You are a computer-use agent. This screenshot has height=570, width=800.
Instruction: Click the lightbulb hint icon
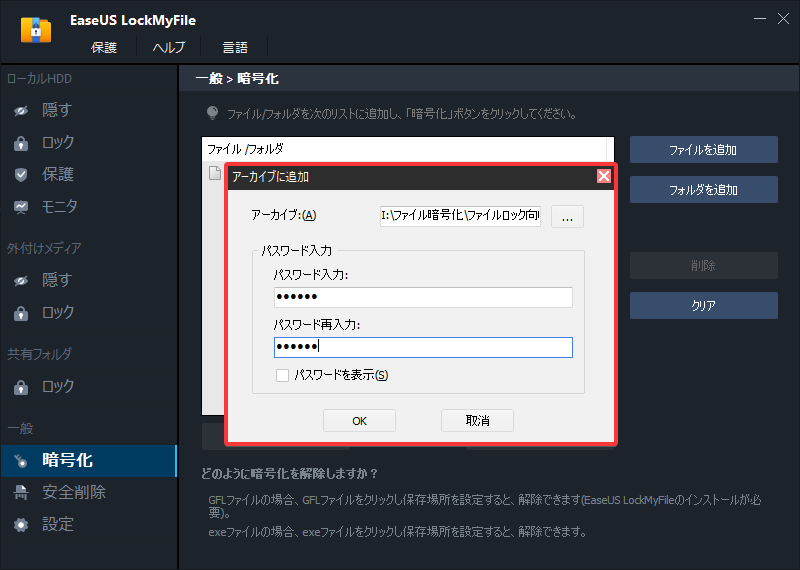[212, 113]
